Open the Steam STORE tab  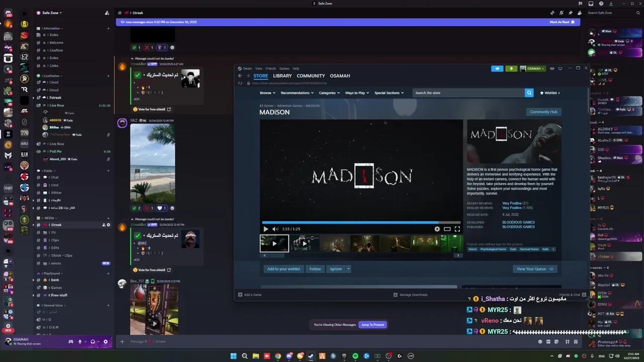(x=261, y=76)
